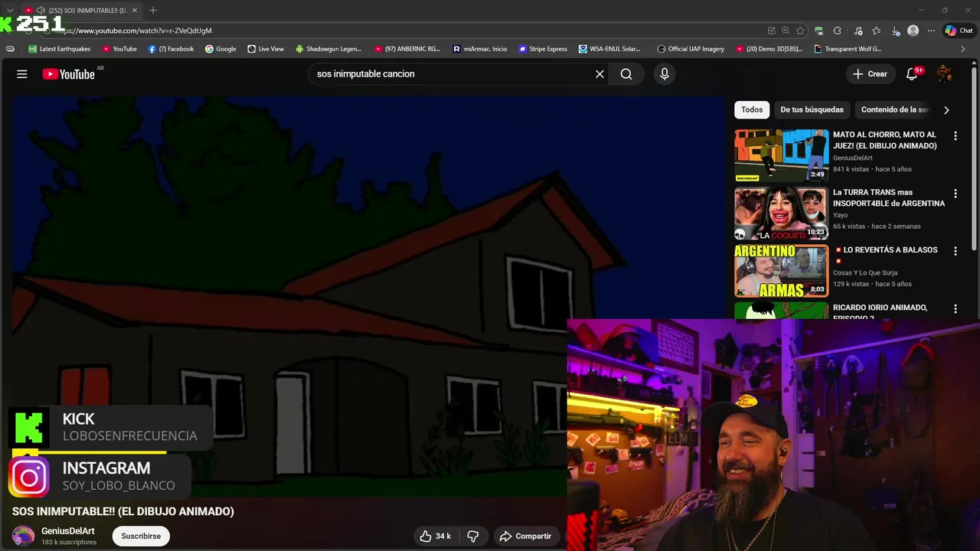Viewport: 980px width, 551px height.
Task: Open the favorites list icon
Action: [x=876, y=31]
